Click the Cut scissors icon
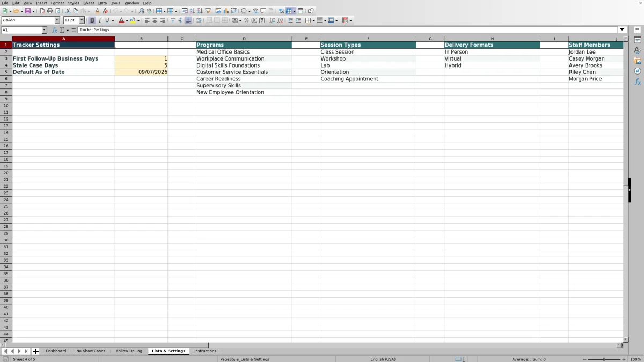The height and width of the screenshot is (362, 644). click(x=68, y=11)
